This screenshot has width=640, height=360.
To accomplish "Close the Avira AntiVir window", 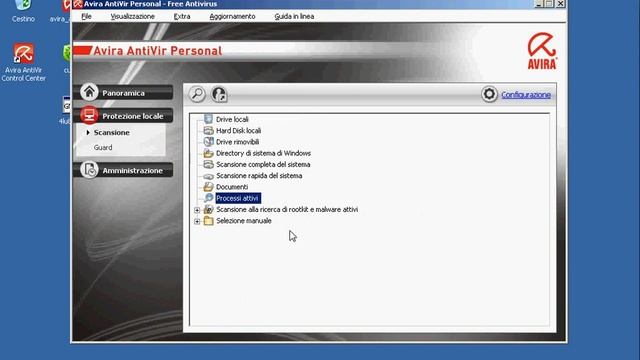I will click(x=560, y=4).
